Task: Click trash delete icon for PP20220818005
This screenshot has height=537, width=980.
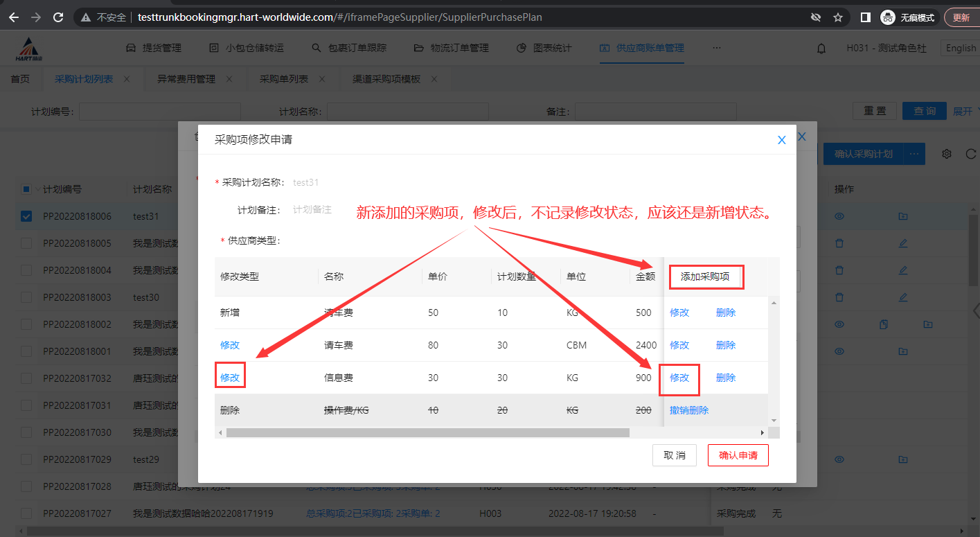Action: (x=839, y=243)
